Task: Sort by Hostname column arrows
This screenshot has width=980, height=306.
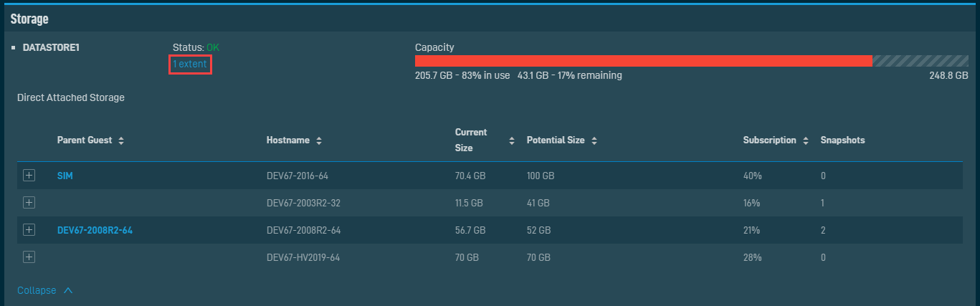Action: coord(318,140)
